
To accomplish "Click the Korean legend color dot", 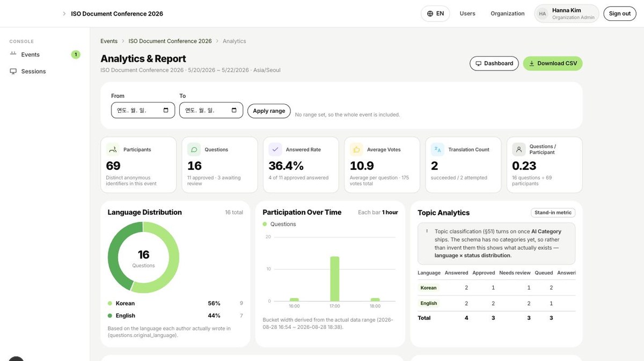I will point(110,304).
